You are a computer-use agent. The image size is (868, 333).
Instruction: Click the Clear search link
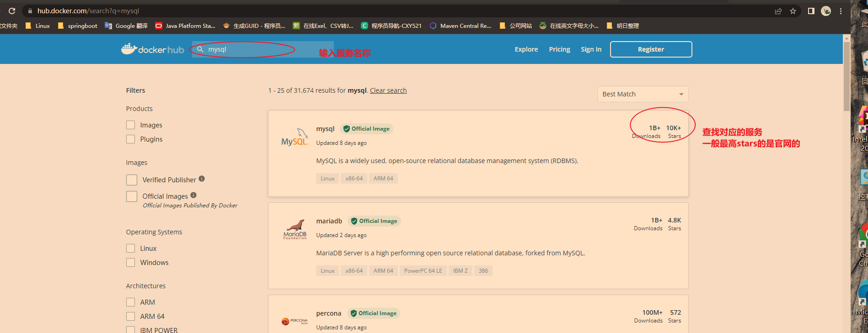388,90
